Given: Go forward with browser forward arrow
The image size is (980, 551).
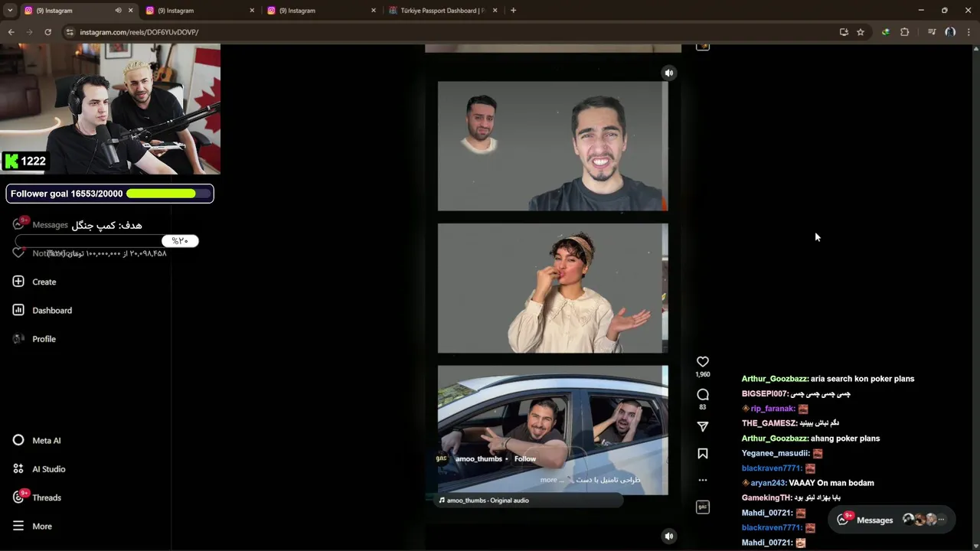Looking at the screenshot, I should point(29,32).
